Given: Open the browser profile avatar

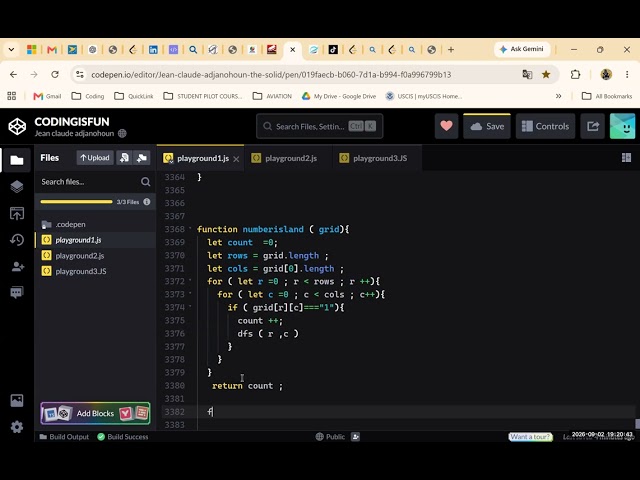Looking at the screenshot, I should pos(606,74).
